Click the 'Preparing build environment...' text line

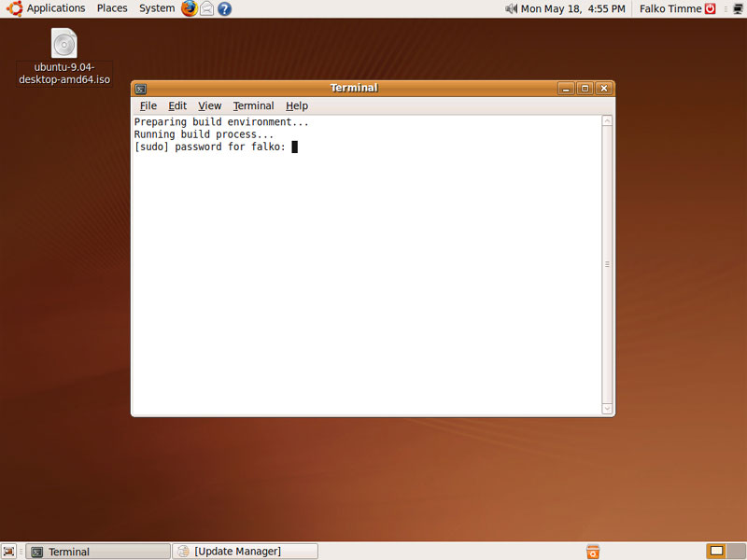point(221,122)
